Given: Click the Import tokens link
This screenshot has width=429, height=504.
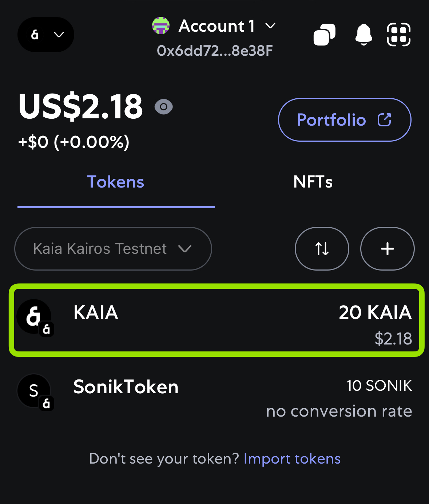Looking at the screenshot, I should click(292, 459).
